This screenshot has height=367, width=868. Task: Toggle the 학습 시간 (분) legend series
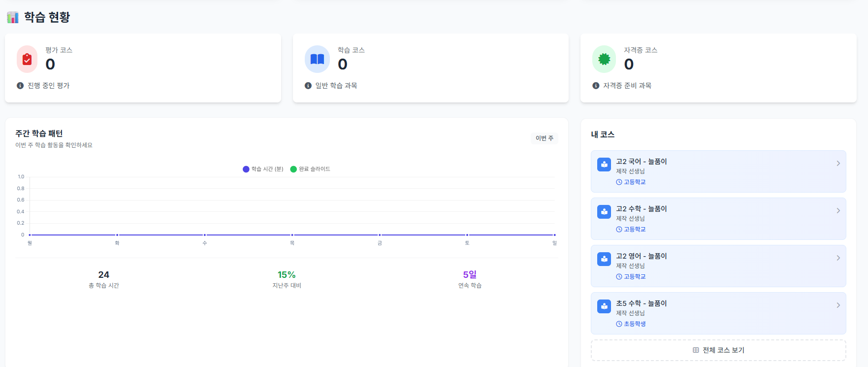pos(263,169)
